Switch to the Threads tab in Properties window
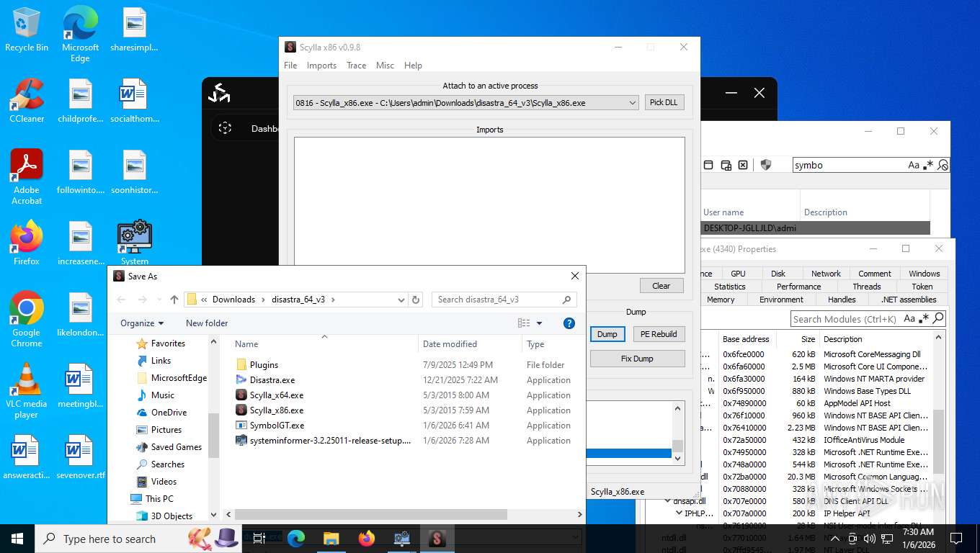This screenshot has width=980, height=553. [867, 287]
